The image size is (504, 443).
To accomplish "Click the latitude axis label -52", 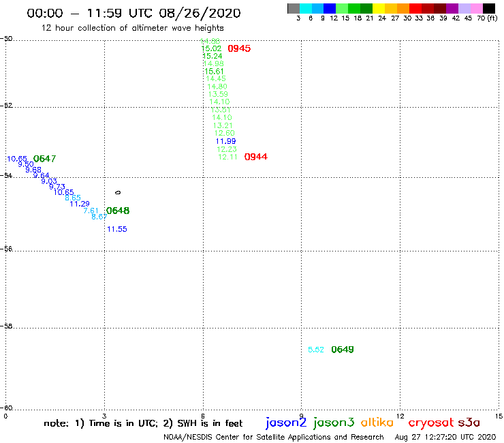I will (6, 106).
